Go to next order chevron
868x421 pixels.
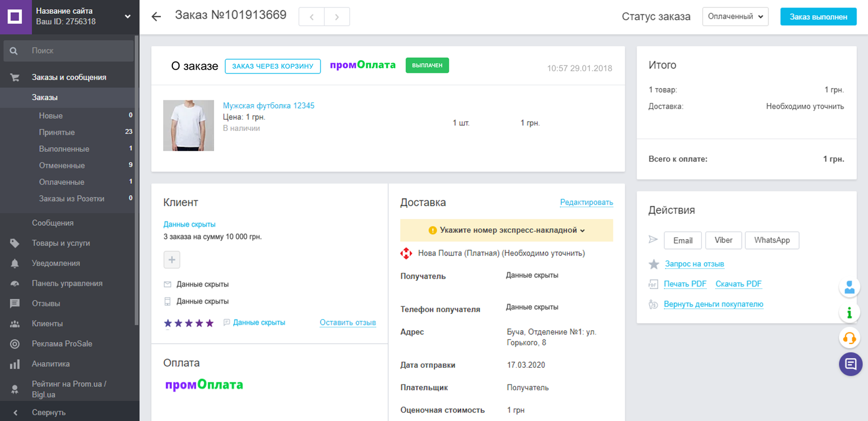point(337,17)
